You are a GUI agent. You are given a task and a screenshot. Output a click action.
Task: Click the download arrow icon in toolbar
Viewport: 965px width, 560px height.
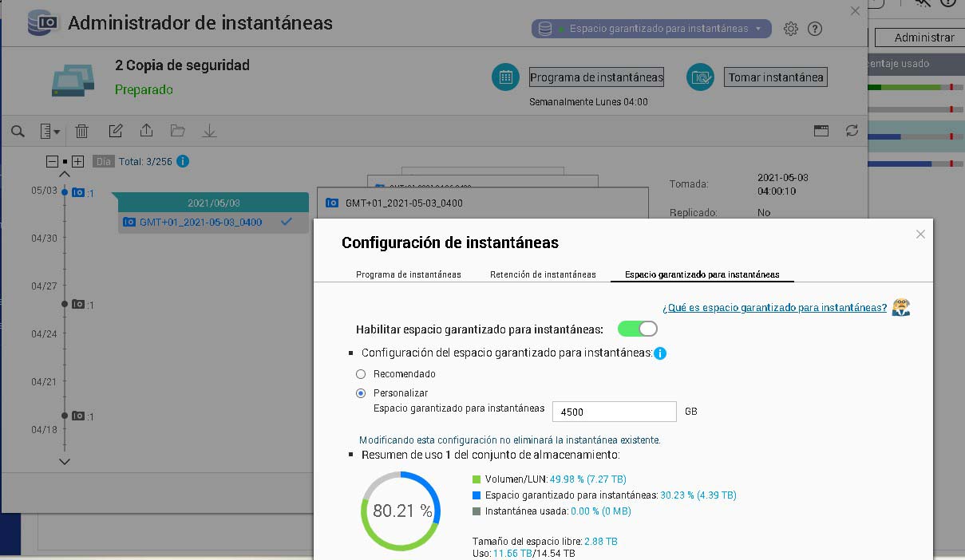[209, 131]
